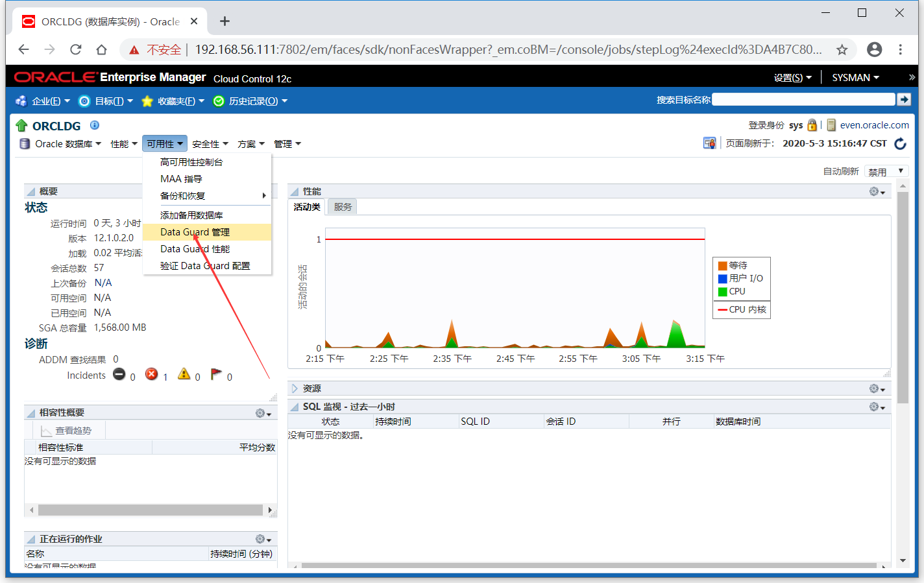924x583 pixels.
Task: Go back with browser back arrow
Action: click(x=24, y=49)
